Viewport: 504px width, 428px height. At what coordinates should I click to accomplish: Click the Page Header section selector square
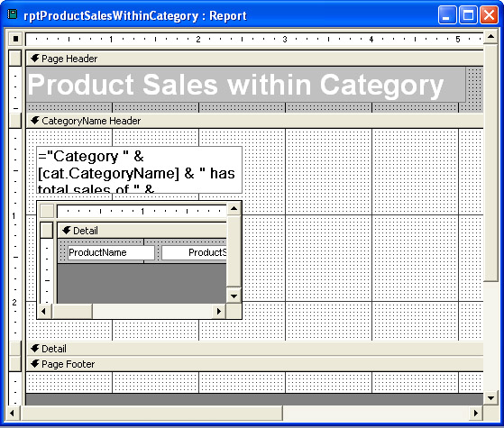pyautogui.click(x=14, y=59)
